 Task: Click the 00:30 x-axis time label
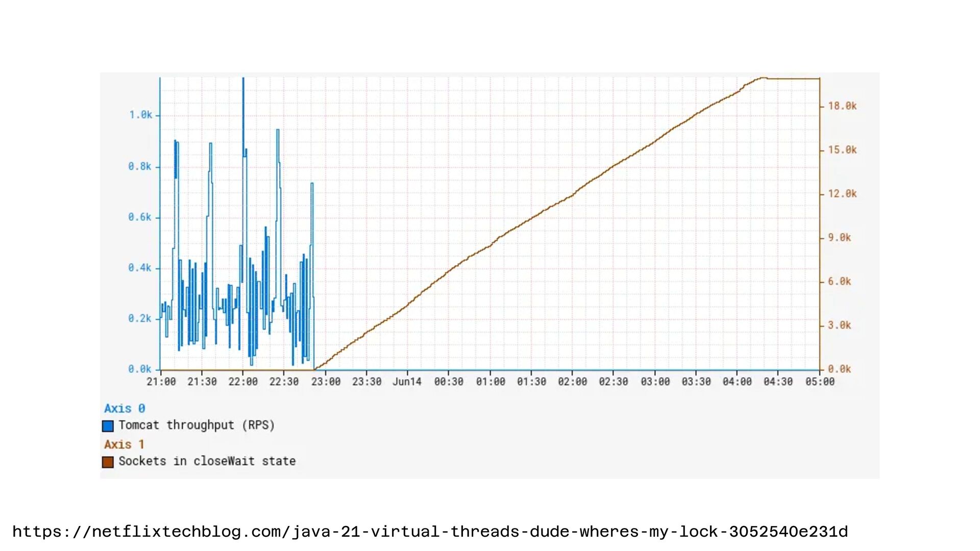(449, 382)
